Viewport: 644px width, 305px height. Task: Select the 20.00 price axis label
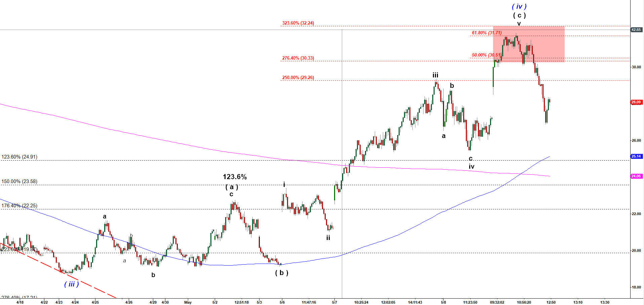click(x=636, y=250)
